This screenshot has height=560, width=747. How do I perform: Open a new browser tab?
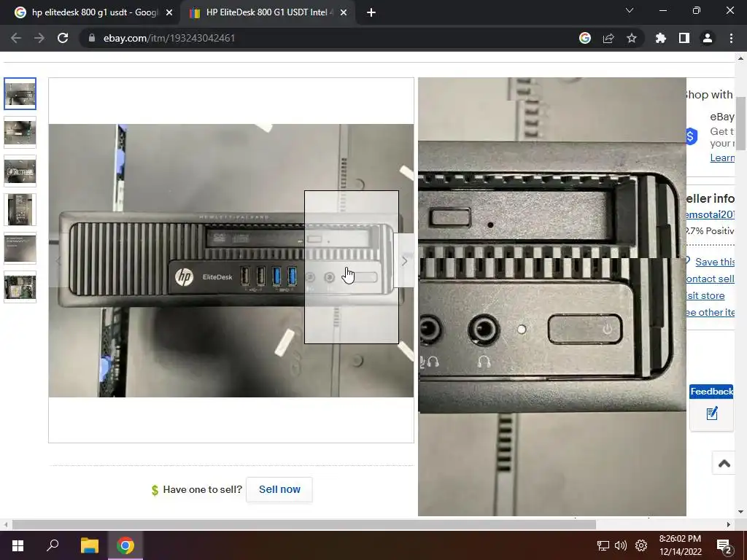(371, 13)
